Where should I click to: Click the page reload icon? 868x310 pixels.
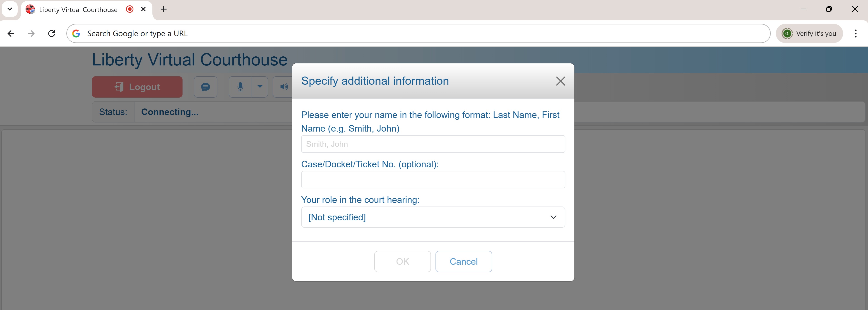[52, 33]
